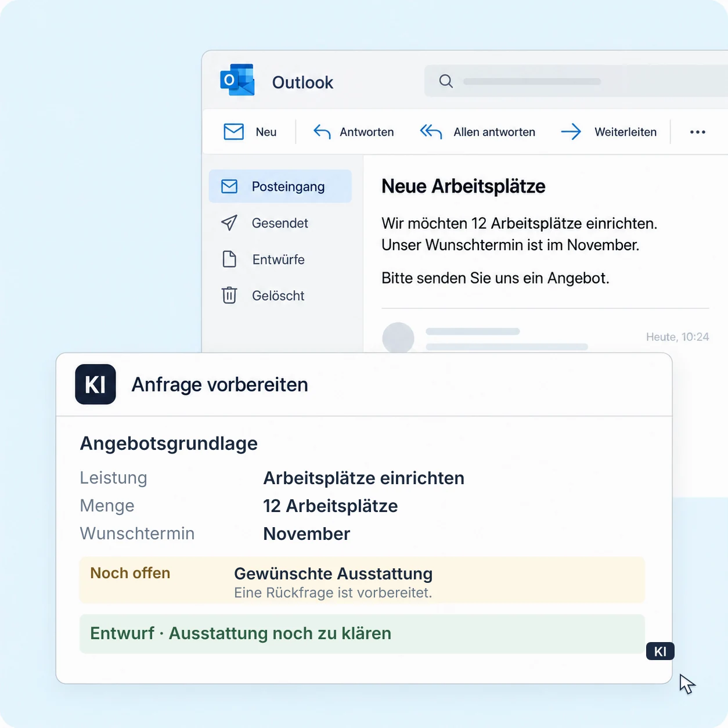
Task: Click the Antworten reply arrow icon
Action: click(322, 132)
